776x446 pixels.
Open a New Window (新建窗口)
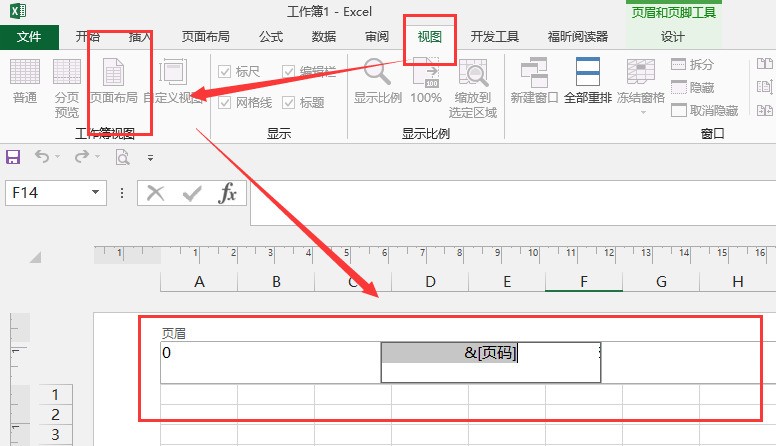[x=534, y=82]
